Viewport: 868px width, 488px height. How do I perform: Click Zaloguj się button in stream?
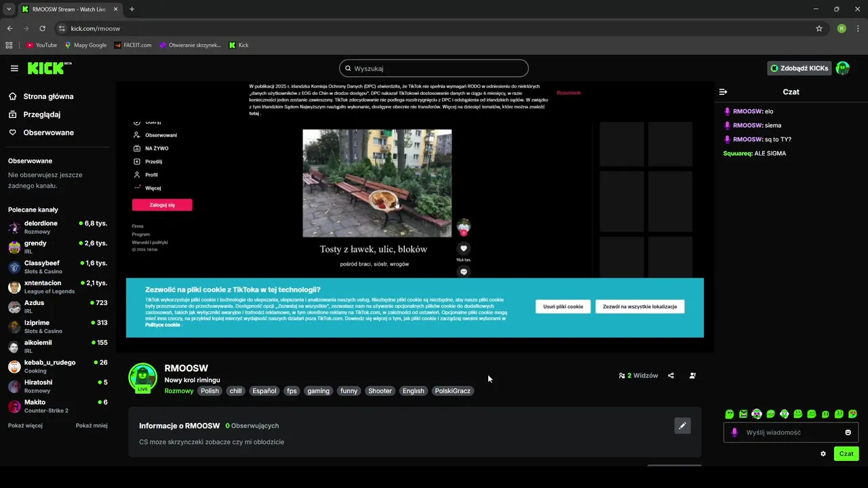(x=162, y=205)
